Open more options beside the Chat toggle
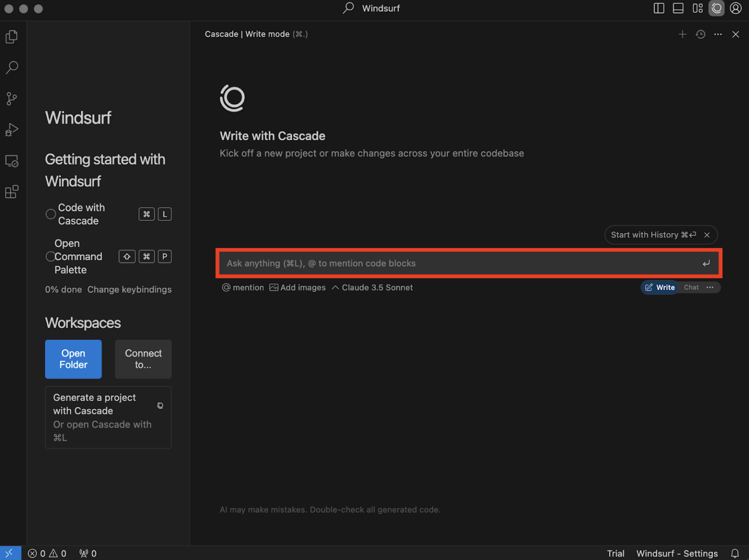 (x=710, y=288)
